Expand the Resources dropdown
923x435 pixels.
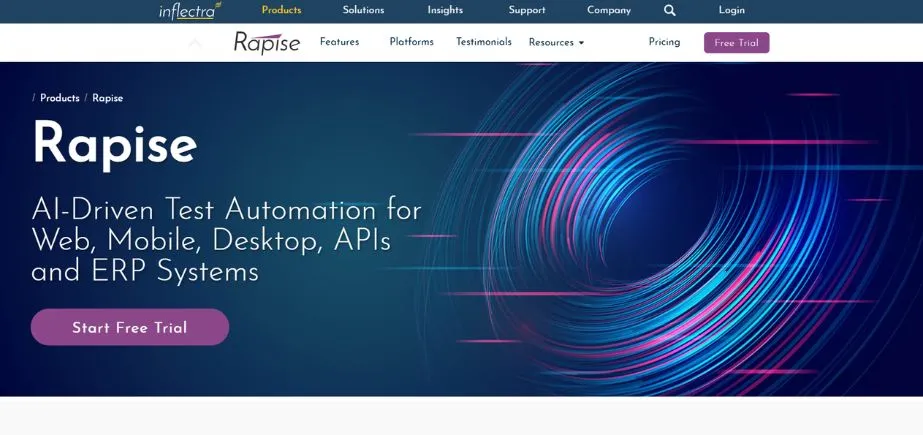(x=556, y=42)
